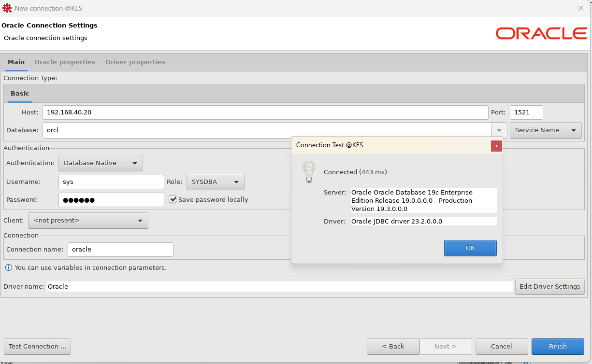The height and width of the screenshot is (364, 592).
Task: Click the lightbulb icon in Connection Test dialog
Action: click(308, 172)
